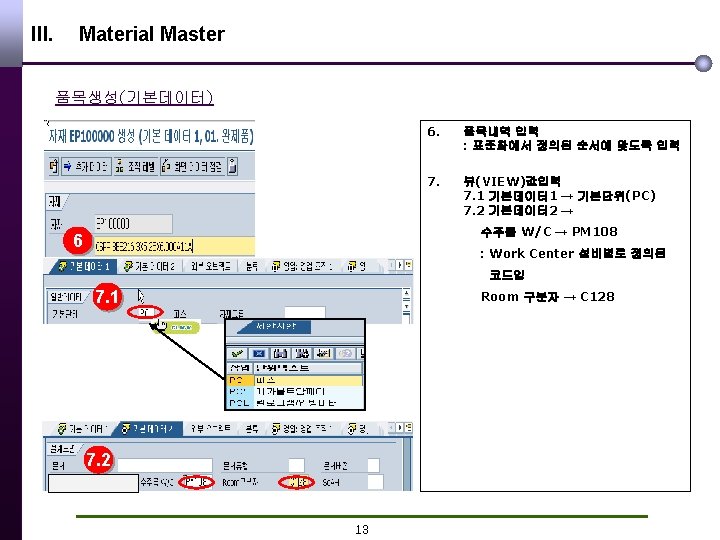Open the 영업 sales tab in lower tab strip
The height and width of the screenshot is (540, 720).
302,428
